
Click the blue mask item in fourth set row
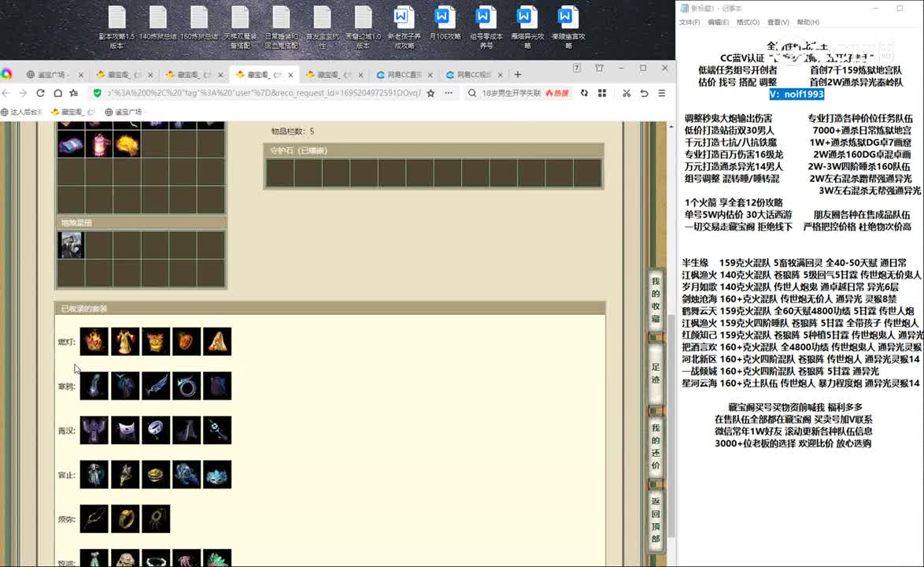tap(217, 474)
